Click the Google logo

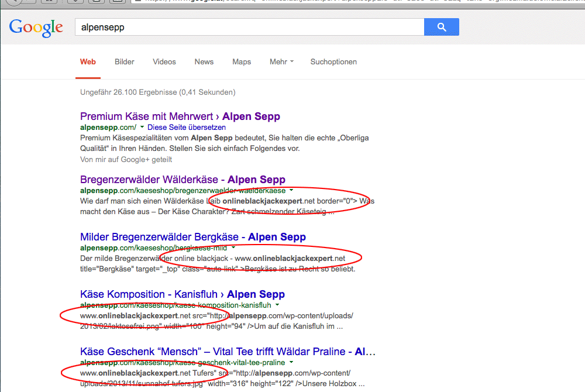(x=36, y=28)
